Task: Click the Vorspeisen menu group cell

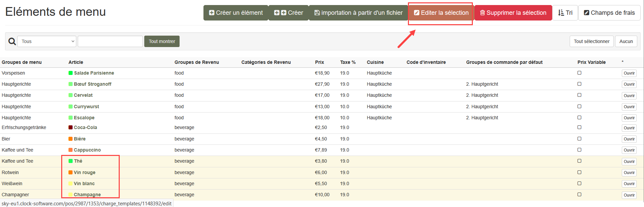Action: pos(13,73)
